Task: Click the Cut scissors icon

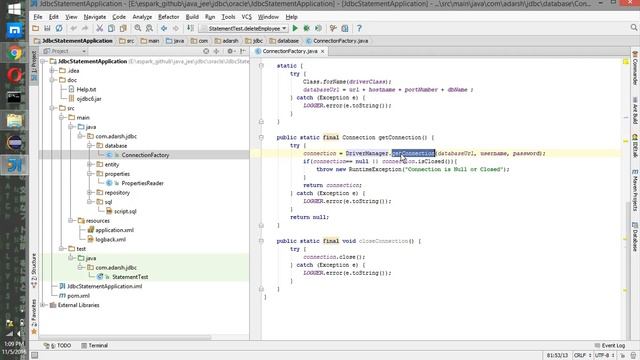Action: pos(99,28)
